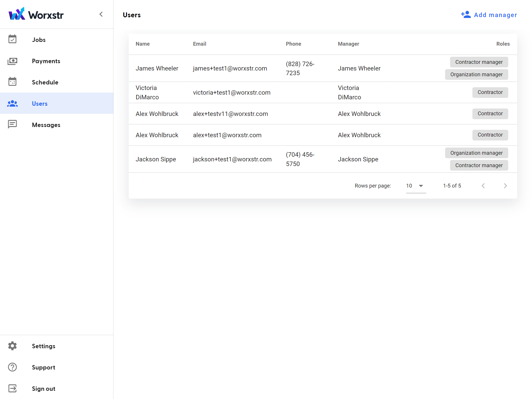The image size is (532, 399).
Task: Click James Wheeler's Organization manager chip
Action: 476,74
